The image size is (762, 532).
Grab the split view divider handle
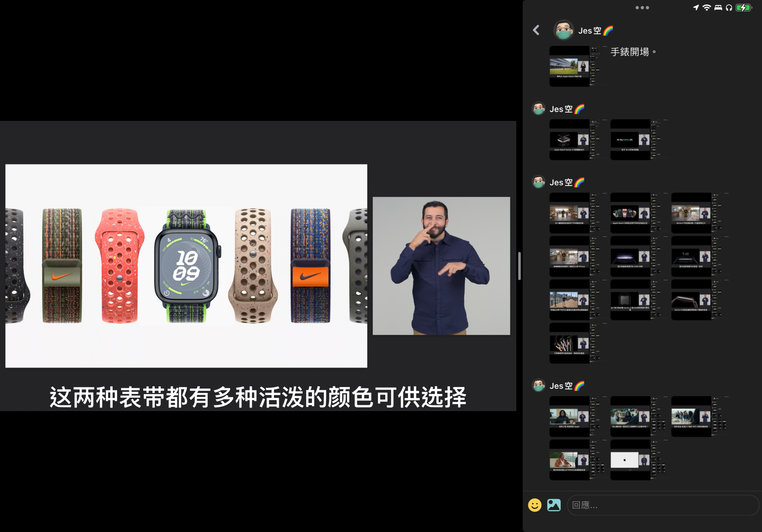tap(519, 266)
